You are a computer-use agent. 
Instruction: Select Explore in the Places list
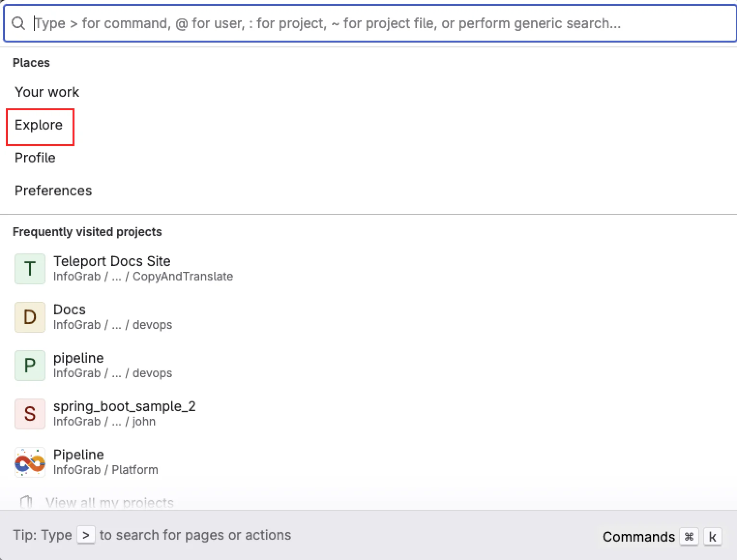(x=39, y=125)
